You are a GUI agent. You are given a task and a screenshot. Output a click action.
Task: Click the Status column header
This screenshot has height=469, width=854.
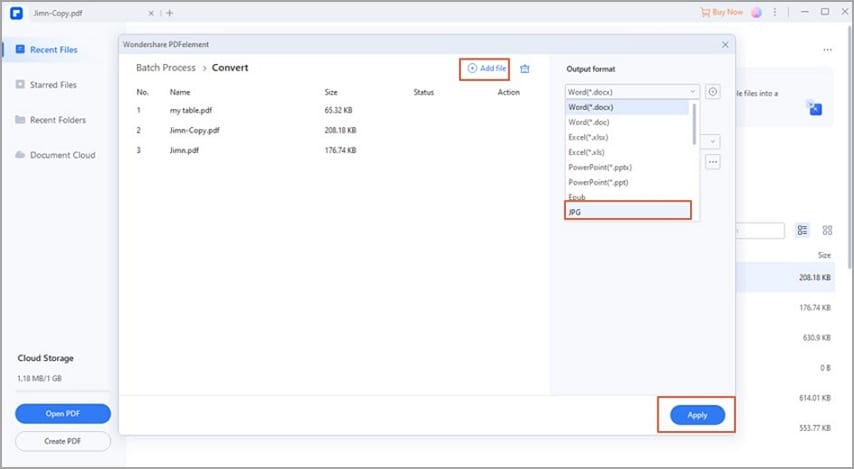coord(423,92)
